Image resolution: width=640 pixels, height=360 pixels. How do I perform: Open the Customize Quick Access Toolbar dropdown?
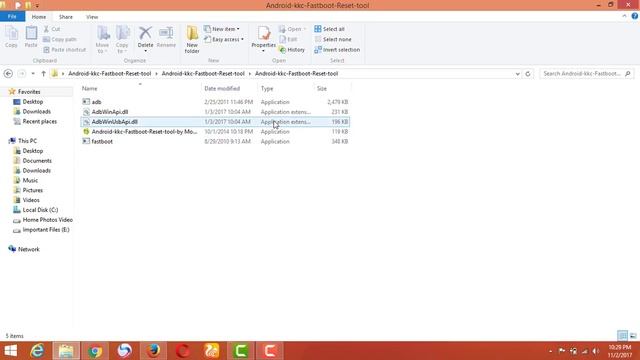tap(37, 6)
